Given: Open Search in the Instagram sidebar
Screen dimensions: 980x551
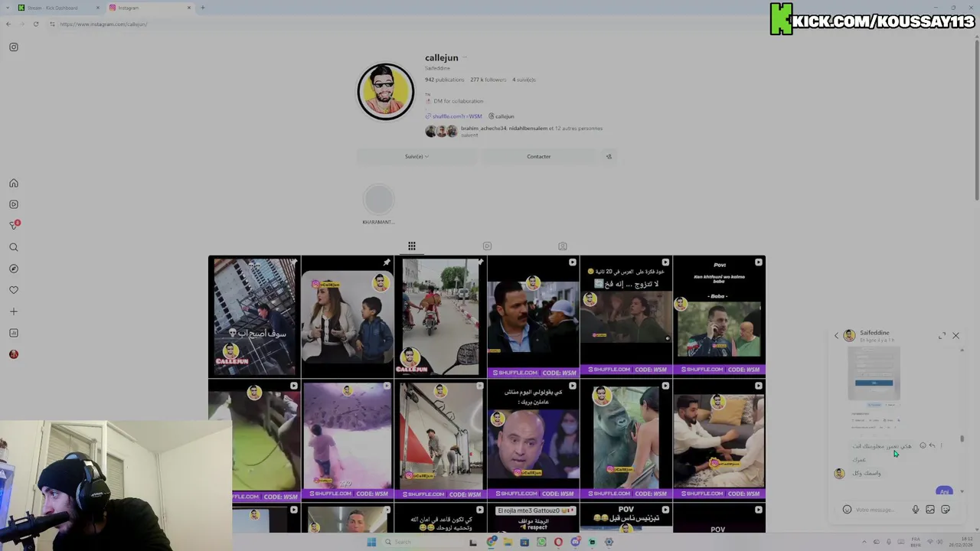Looking at the screenshot, I should pos(14,247).
